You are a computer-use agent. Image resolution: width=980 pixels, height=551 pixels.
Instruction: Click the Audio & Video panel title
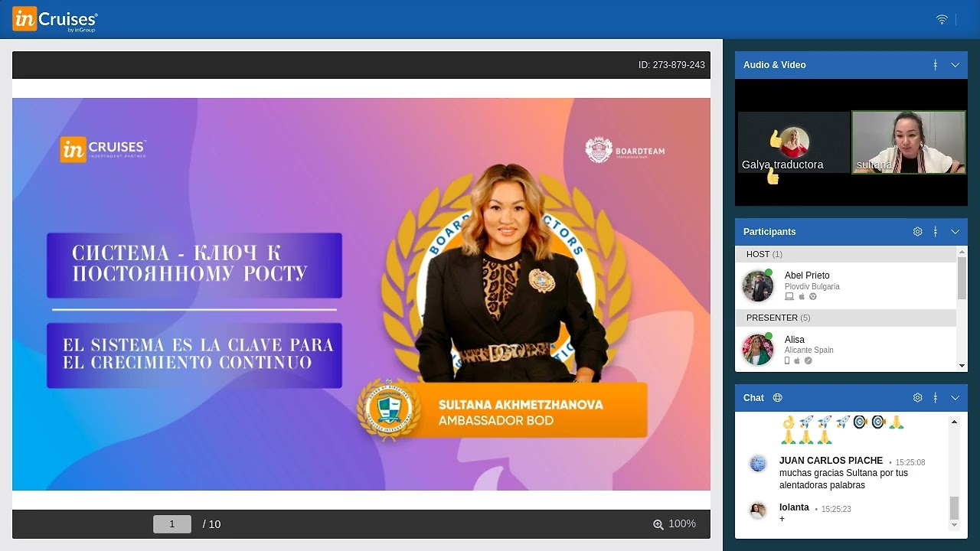[775, 65]
